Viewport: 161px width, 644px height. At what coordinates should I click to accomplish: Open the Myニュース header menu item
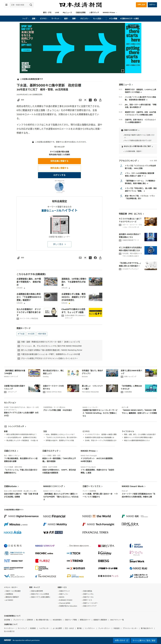(67, 12)
